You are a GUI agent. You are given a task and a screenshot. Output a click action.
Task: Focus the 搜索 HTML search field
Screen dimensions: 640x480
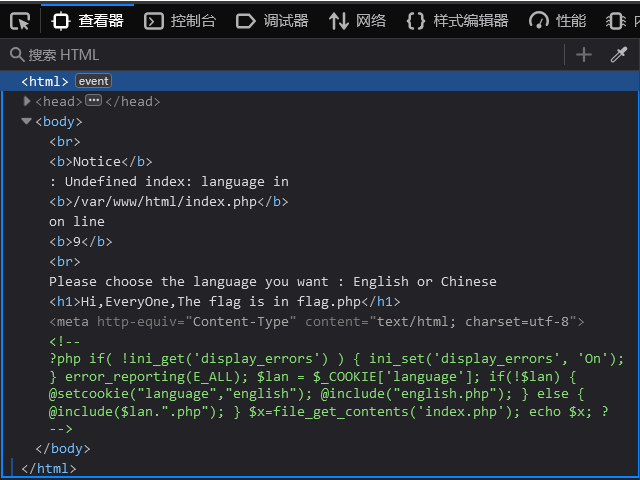286,55
